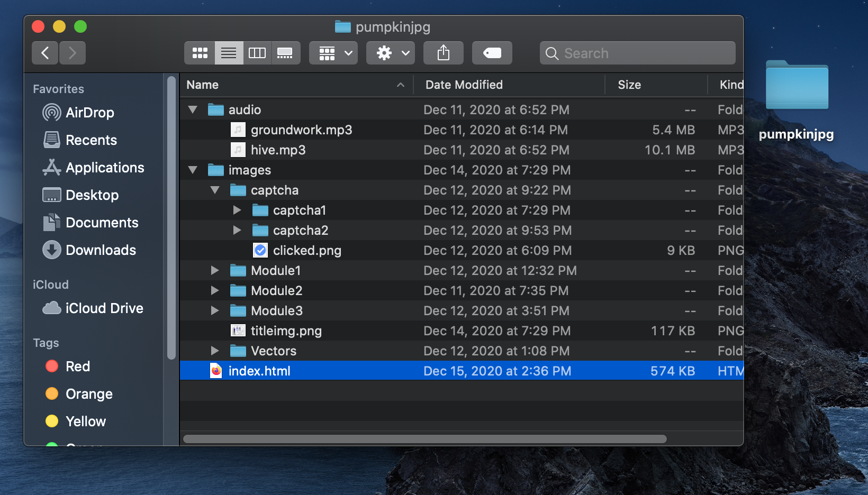Select pumpkinjpg folder on desktop
The image size is (868, 495).
point(797,100)
